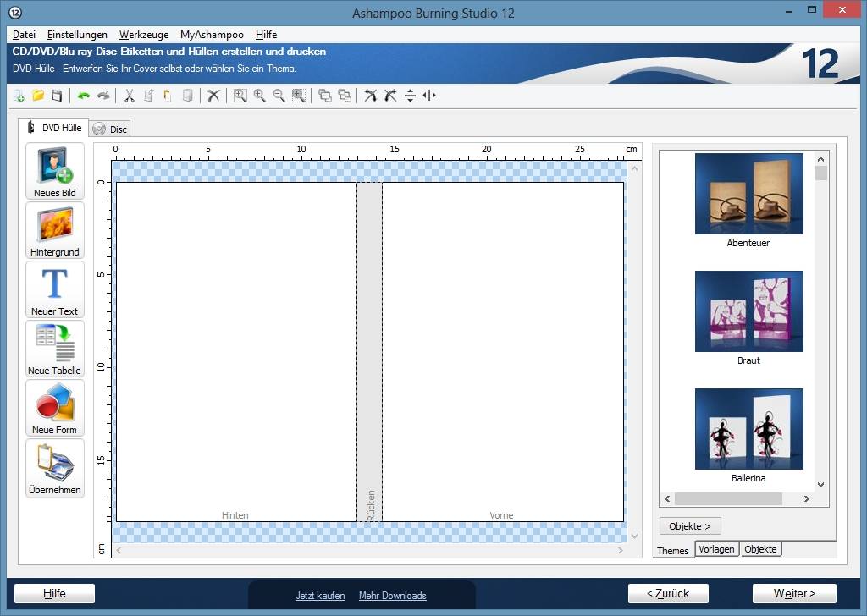Select the DVD Hülle tab
867x616 pixels.
pos(53,128)
